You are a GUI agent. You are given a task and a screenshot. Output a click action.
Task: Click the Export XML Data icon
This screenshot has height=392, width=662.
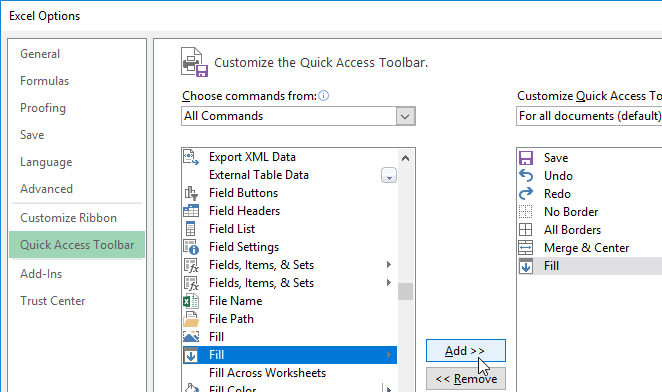[191, 157]
